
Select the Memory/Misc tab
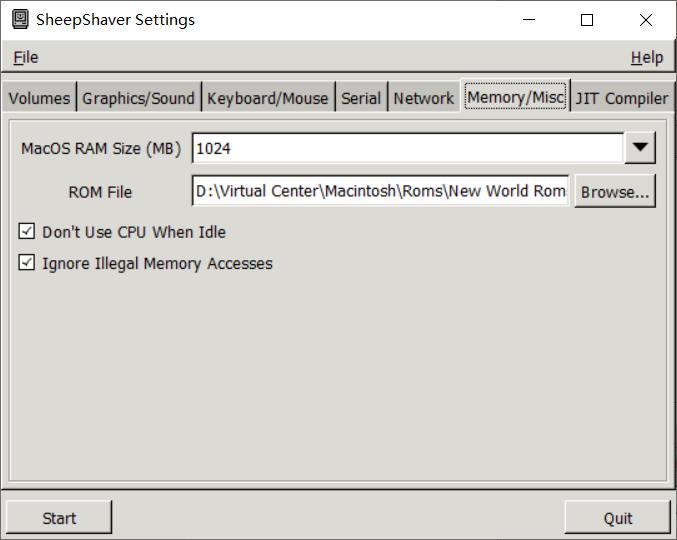point(515,97)
